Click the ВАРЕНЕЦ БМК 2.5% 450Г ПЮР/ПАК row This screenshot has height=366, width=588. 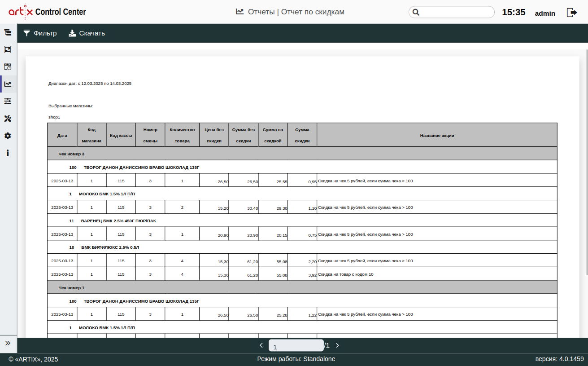click(302, 220)
